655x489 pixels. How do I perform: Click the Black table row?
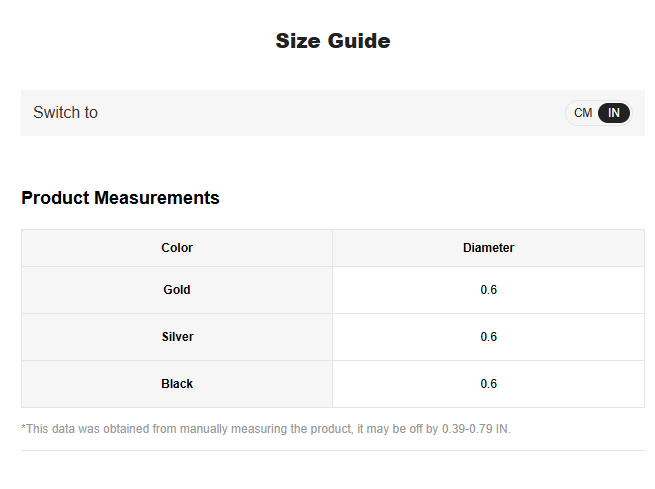pyautogui.click(x=333, y=384)
